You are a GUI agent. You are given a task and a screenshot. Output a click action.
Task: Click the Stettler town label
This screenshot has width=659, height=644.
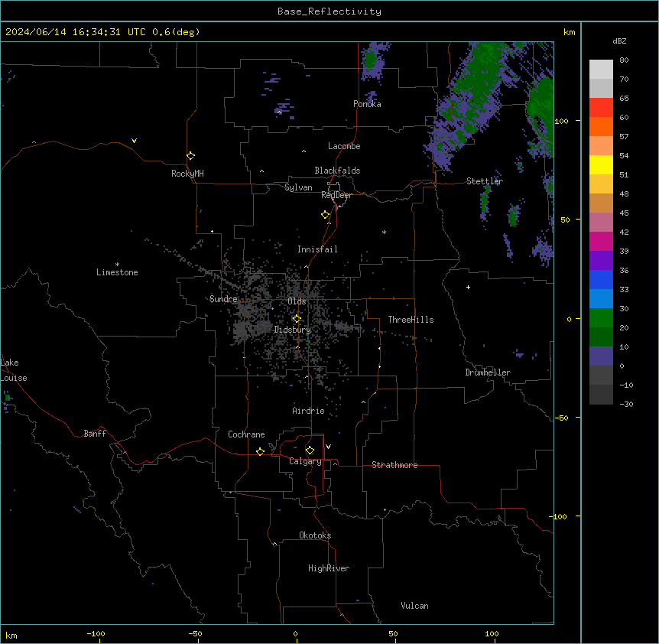[485, 181]
